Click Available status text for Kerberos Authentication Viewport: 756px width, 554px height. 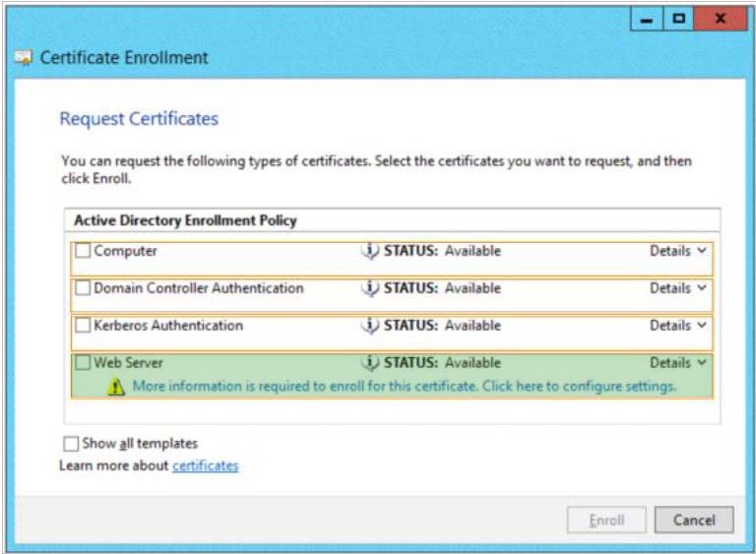point(472,326)
